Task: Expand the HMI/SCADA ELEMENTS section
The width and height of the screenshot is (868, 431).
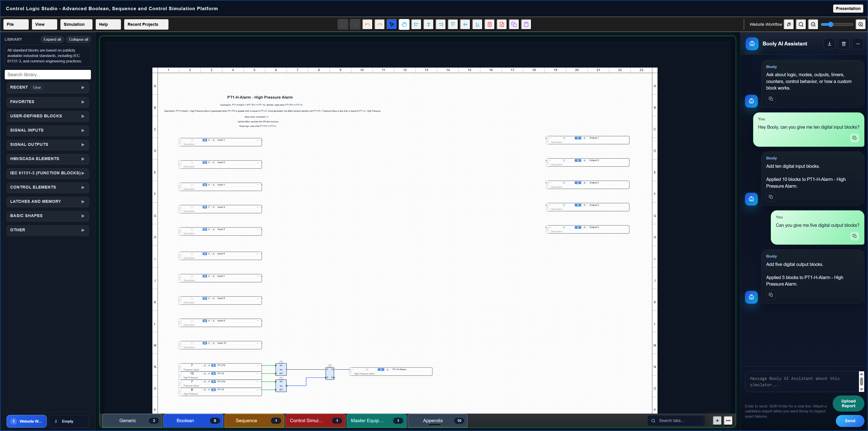Action: coord(47,159)
